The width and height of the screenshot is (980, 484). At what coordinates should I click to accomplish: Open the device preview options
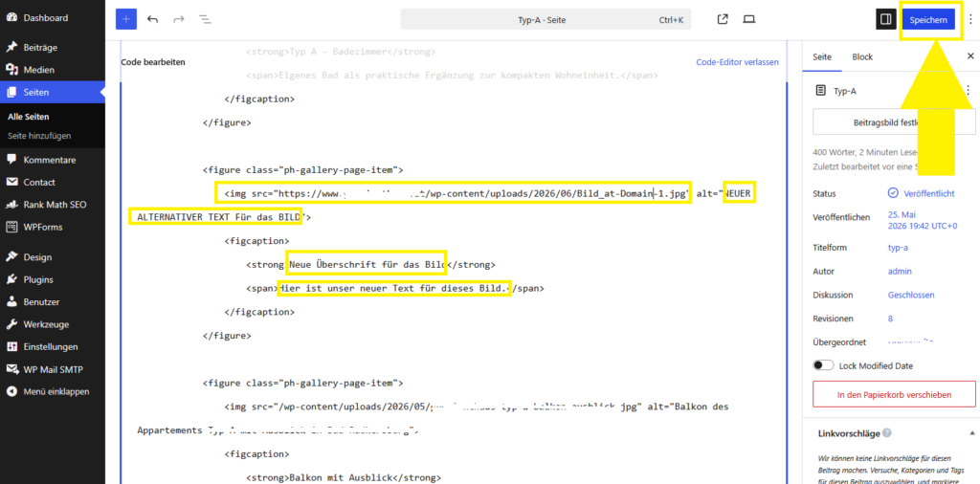pos(748,19)
